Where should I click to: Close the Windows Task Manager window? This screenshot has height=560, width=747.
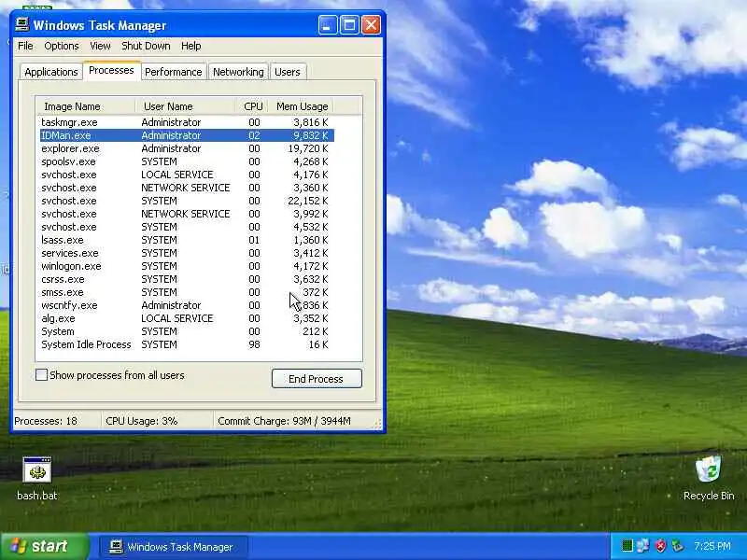pyautogui.click(x=371, y=25)
